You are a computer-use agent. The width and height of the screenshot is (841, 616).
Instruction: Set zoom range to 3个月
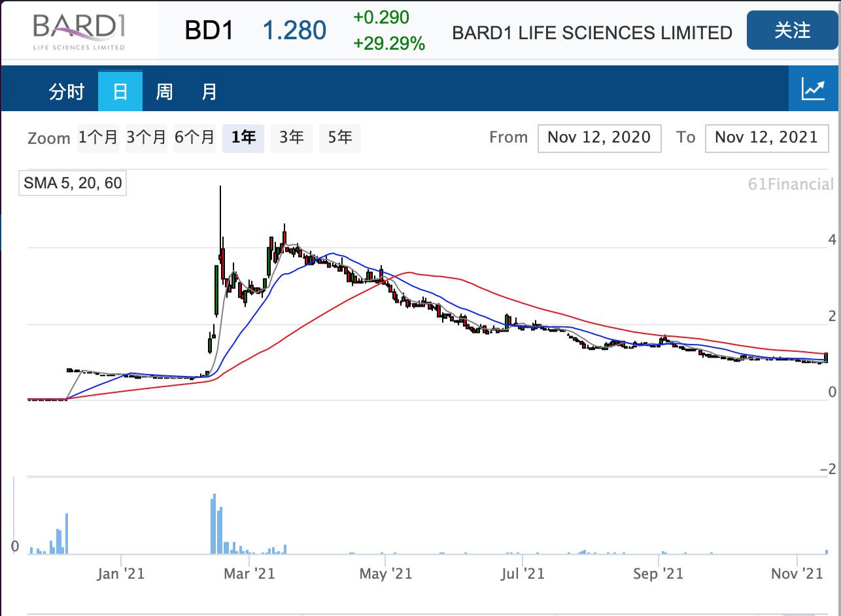[146, 137]
